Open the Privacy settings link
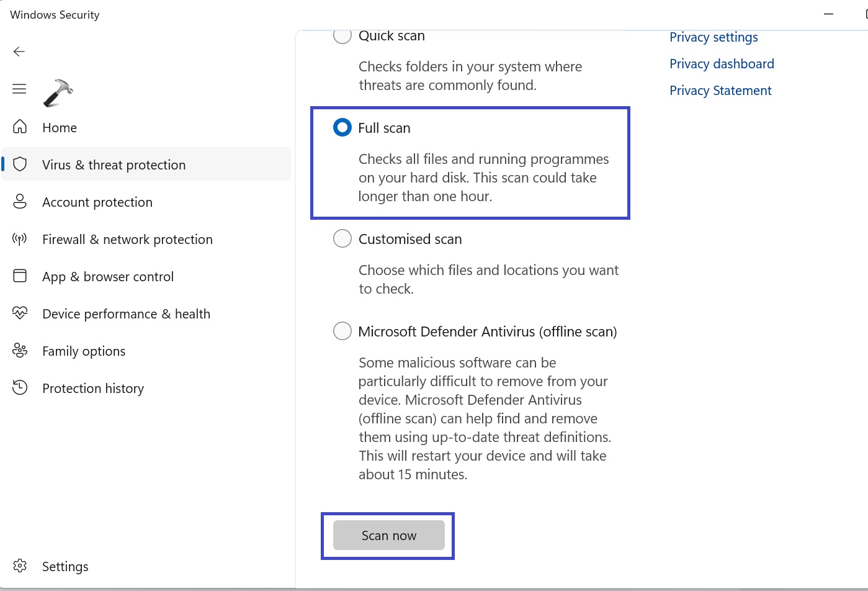 click(x=714, y=37)
